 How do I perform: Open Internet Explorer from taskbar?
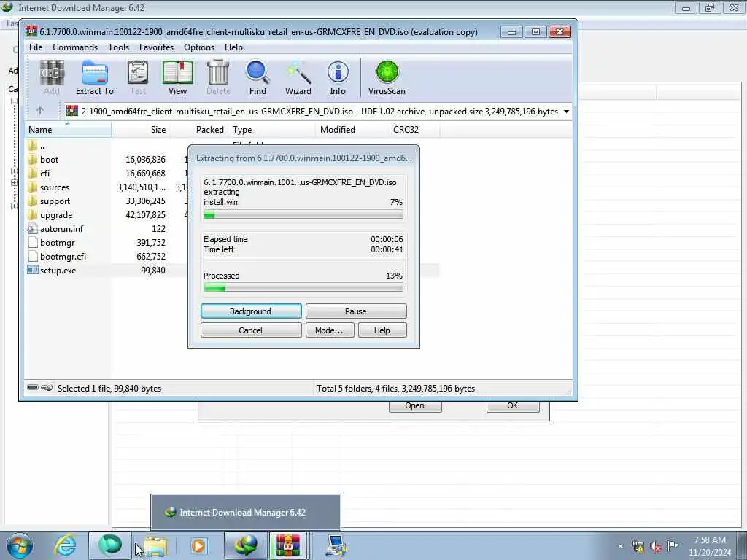65,545
